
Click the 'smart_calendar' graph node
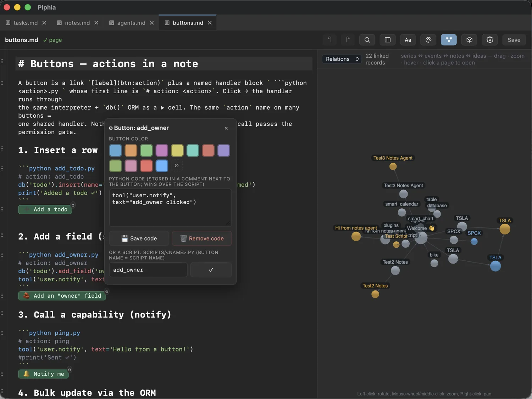pos(402,212)
